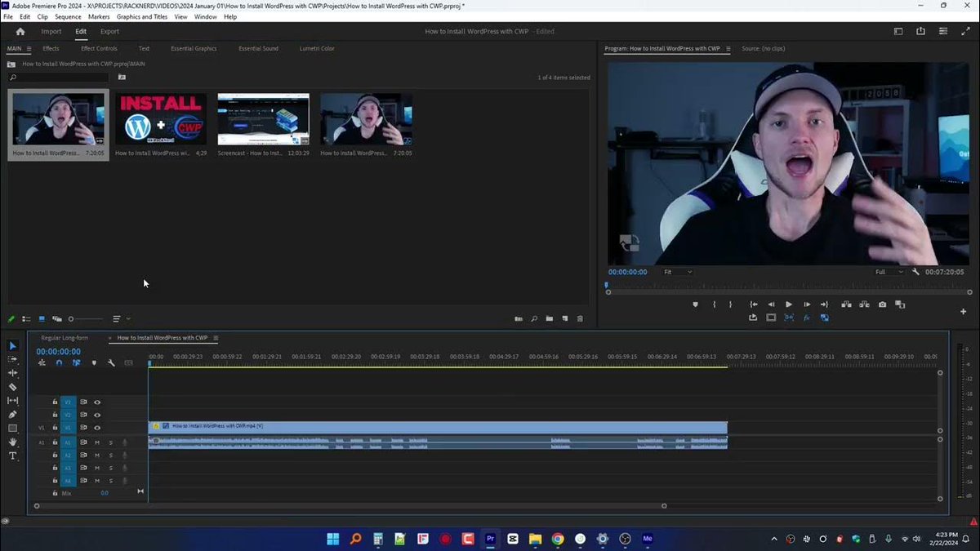The width and height of the screenshot is (980, 551).
Task: Open the Graphics and Titles menu
Action: (140, 16)
